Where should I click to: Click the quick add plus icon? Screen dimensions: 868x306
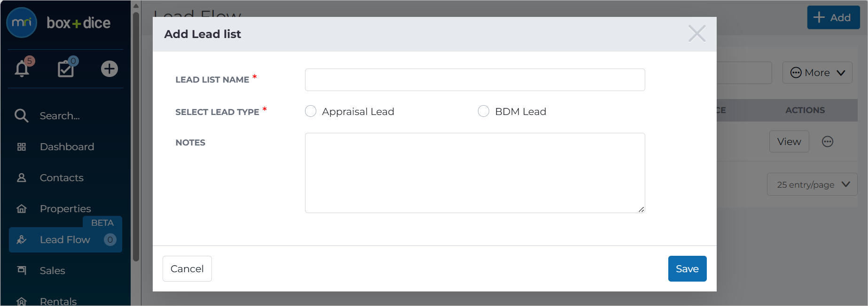(109, 69)
